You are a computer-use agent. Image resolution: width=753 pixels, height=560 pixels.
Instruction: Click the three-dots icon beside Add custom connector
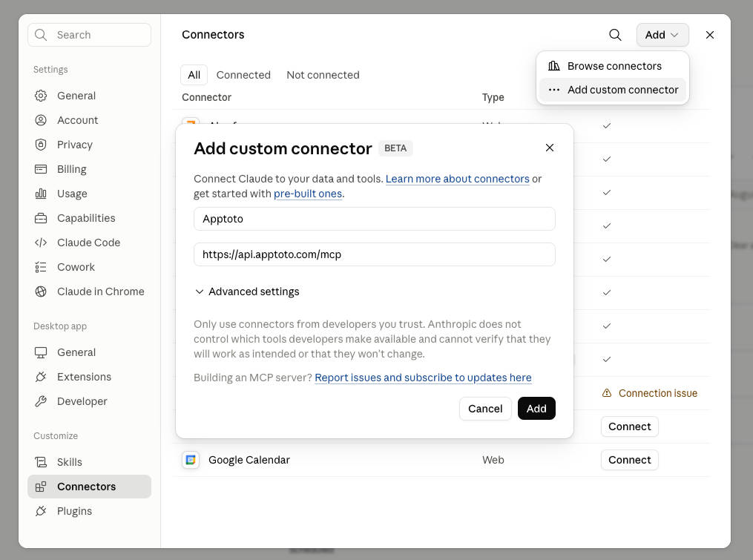(553, 90)
